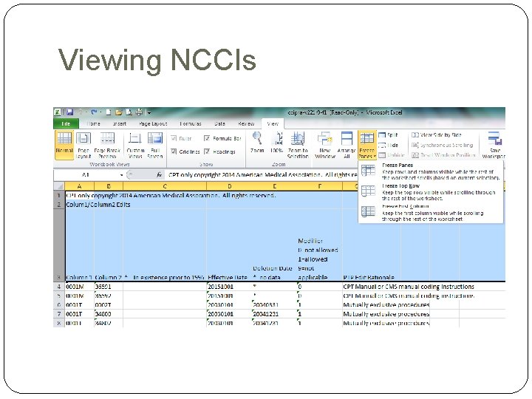Select column A header
Screen dimensions: 532x399
pos(79,186)
